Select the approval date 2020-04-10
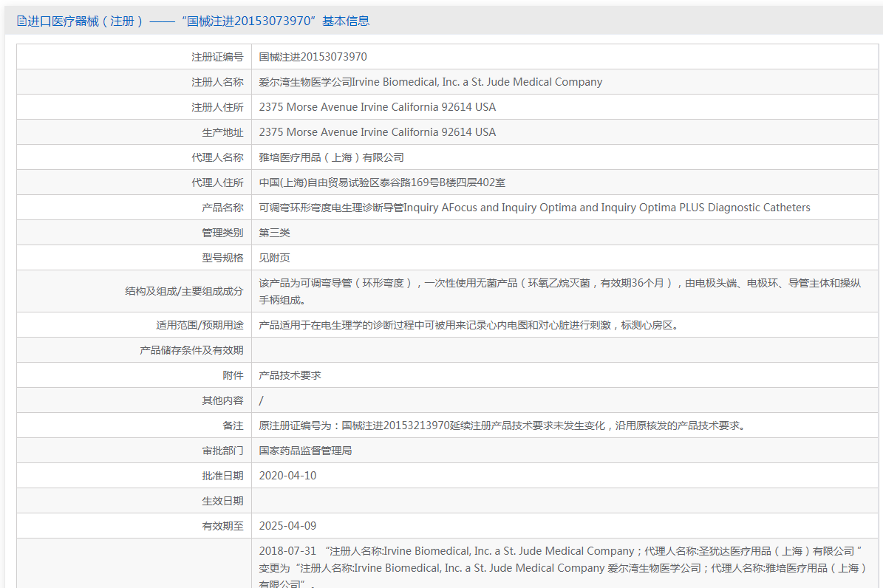This screenshot has width=883, height=588. [287, 476]
